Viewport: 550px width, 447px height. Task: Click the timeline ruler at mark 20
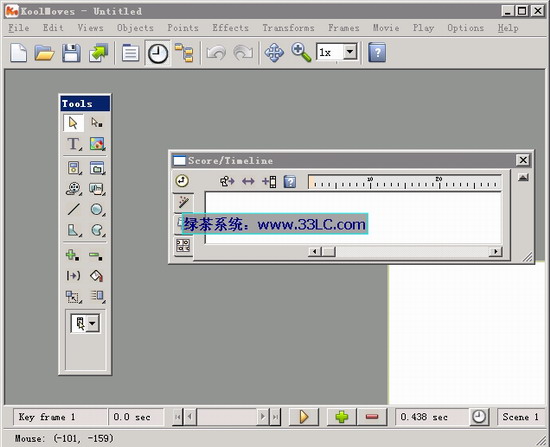tap(439, 182)
